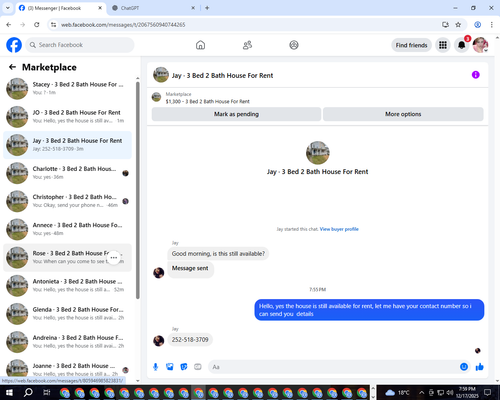This screenshot has height=400, width=500.
Task: Open the JO house rental conversation
Action: tap(67, 117)
